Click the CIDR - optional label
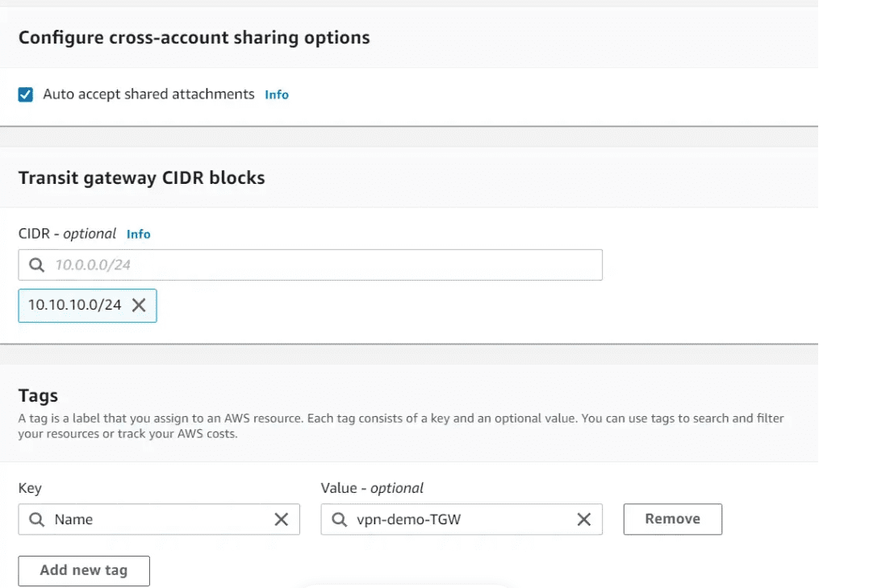869x588 pixels. point(67,234)
